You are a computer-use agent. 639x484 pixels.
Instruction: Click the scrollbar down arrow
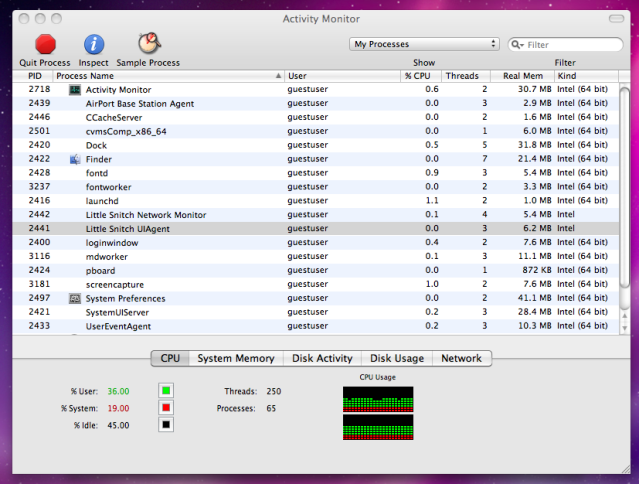coord(624,328)
